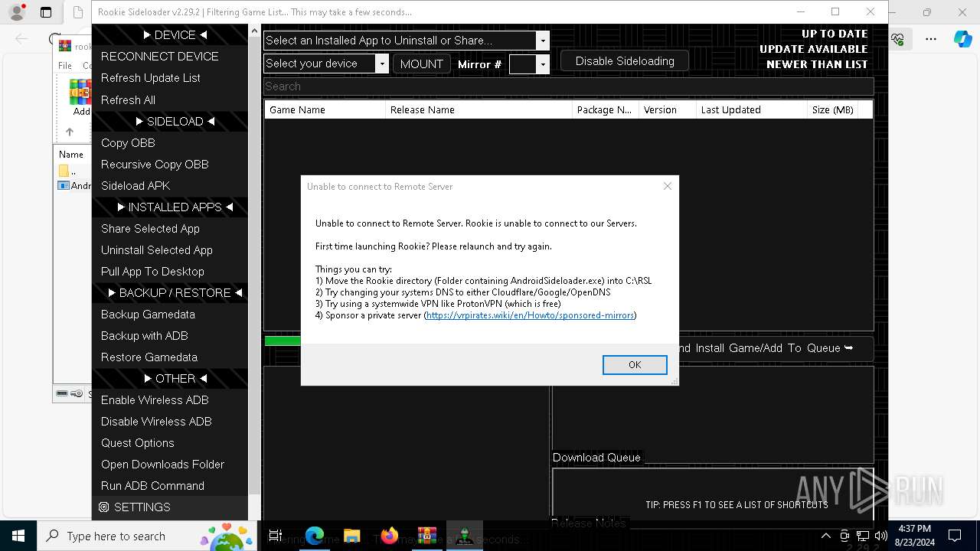The width and height of the screenshot is (980, 551).
Task: Launch Firefox from taskbar
Action: pos(389,536)
